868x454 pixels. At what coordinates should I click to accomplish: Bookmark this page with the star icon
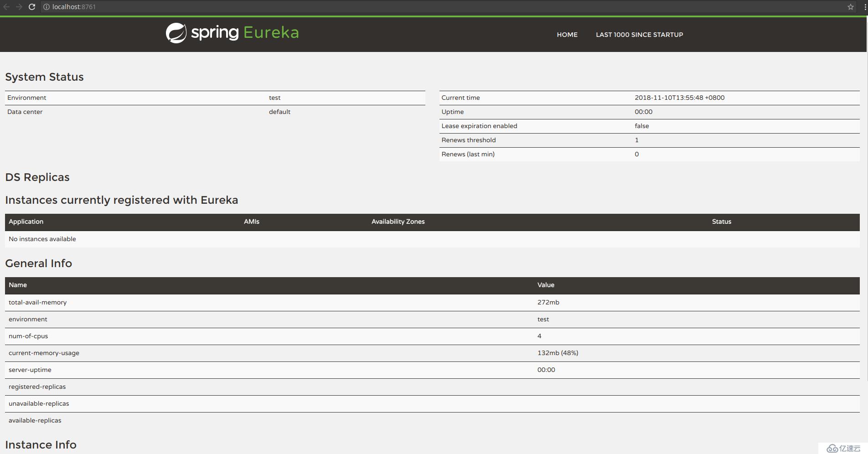click(850, 7)
